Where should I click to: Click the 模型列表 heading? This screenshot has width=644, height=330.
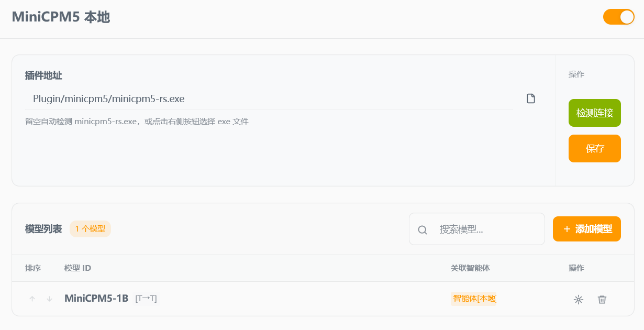click(x=43, y=229)
